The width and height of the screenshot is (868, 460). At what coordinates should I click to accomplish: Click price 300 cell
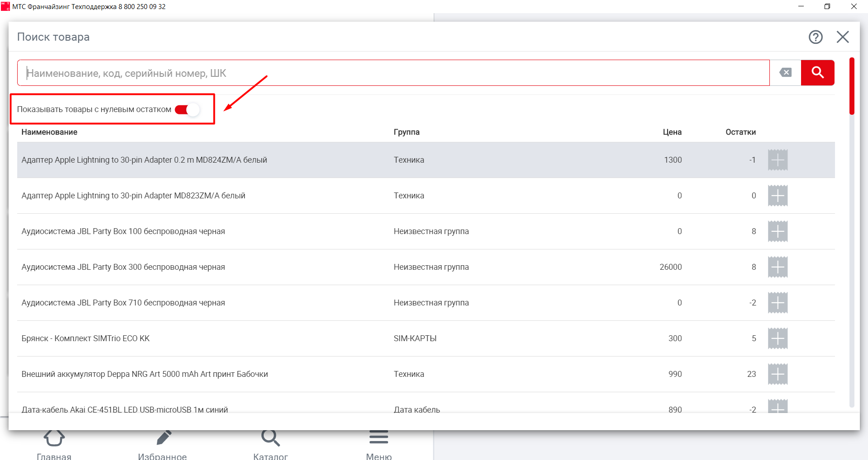[675, 338]
